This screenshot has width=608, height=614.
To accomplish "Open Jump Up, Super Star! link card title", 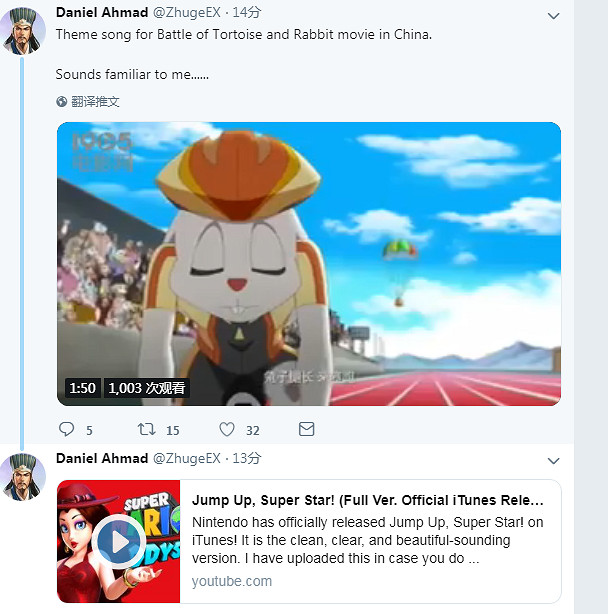I will (368, 500).
